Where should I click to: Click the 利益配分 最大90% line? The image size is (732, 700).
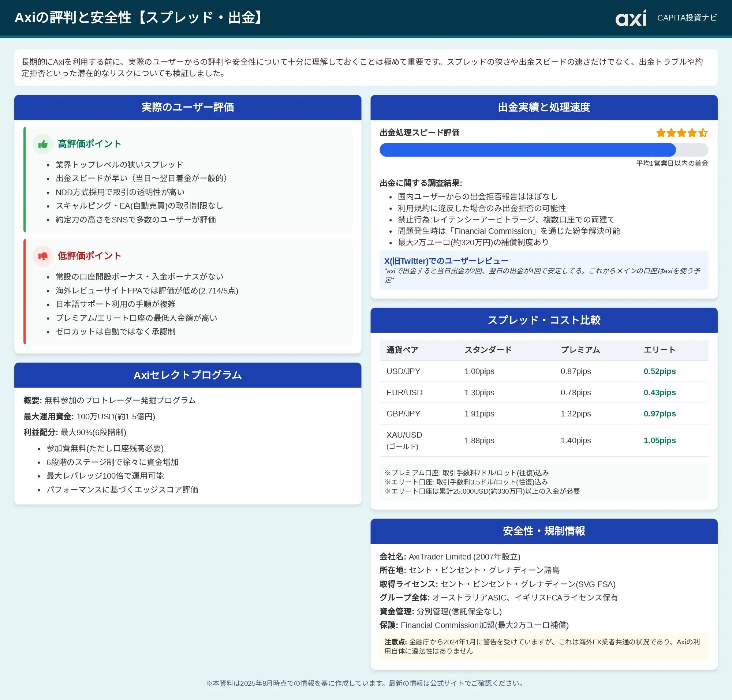pos(75,433)
